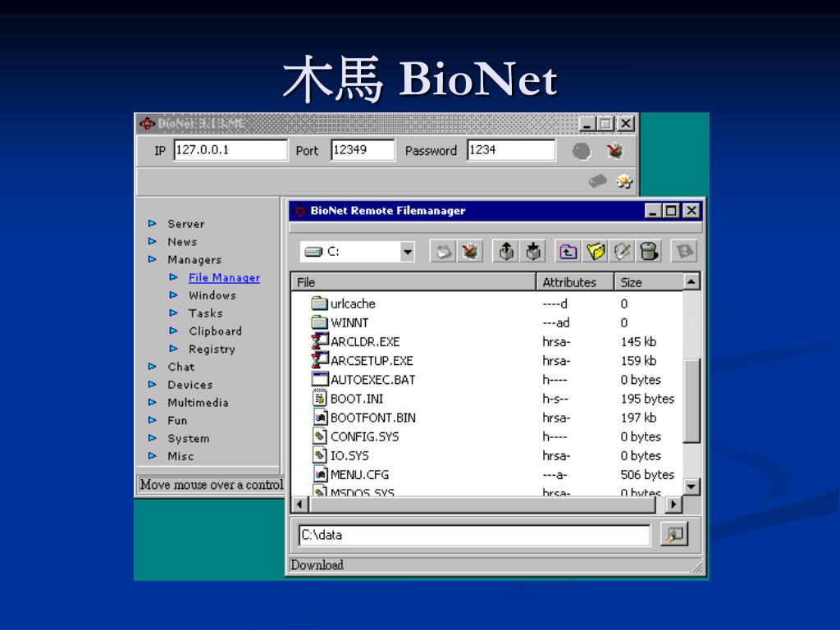Expand the System tree item arrow
This screenshot has width=840, height=630.
(152, 438)
